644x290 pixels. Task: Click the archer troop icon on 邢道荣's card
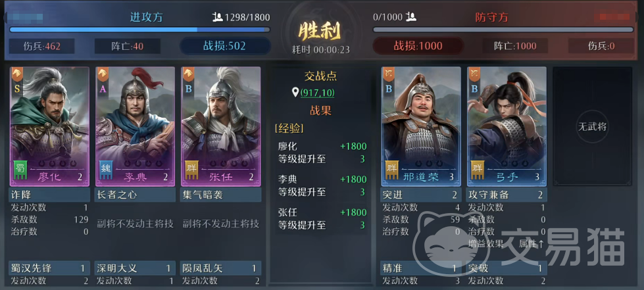(x=389, y=74)
